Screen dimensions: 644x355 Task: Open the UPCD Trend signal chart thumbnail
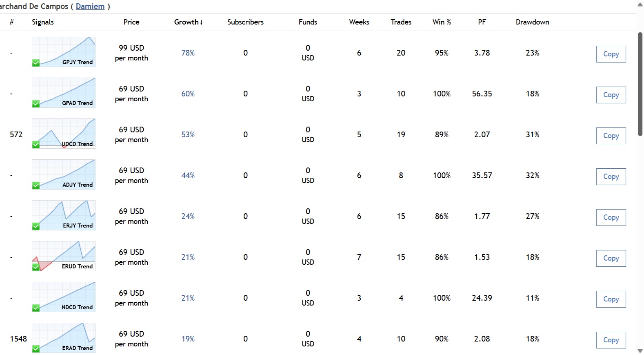64,133
